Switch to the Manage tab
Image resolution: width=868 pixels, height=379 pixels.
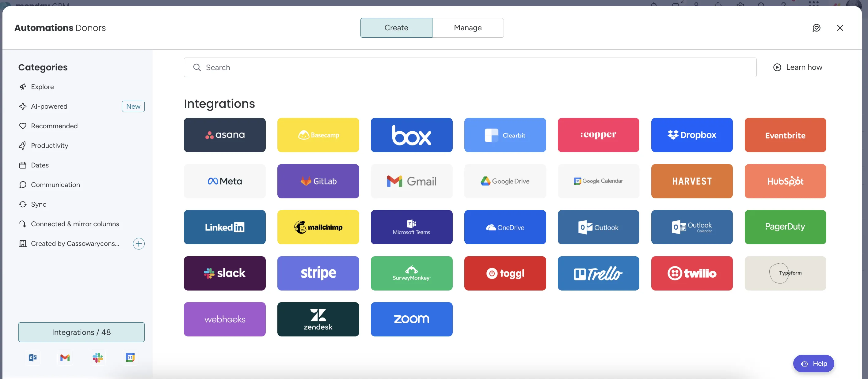point(468,28)
